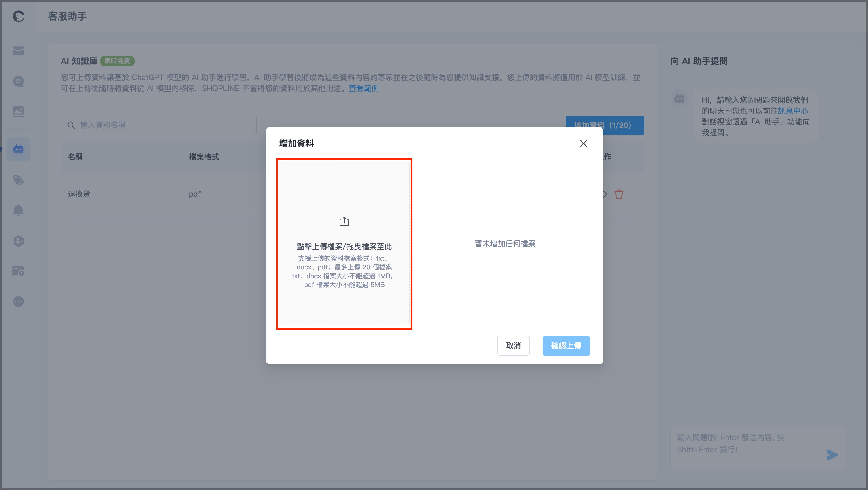Click the app logo in the top-left corner
Screen dimensions: 868x490
pos(18,16)
